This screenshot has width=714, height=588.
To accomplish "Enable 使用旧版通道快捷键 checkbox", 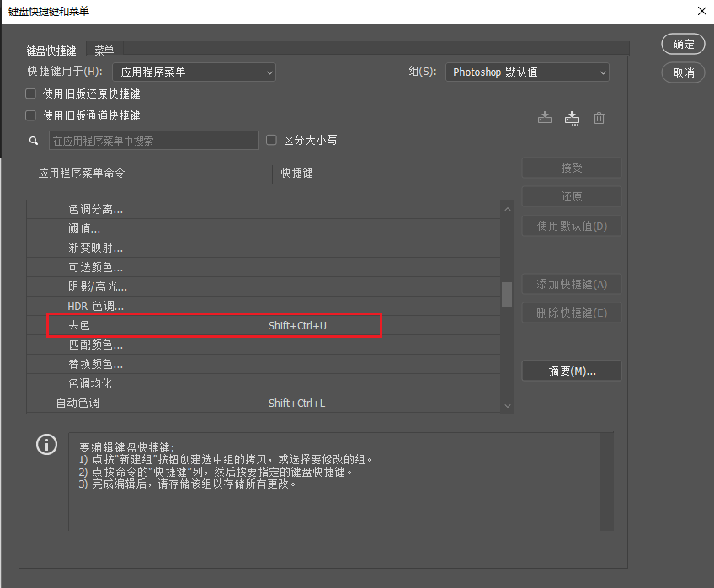I will click(30, 115).
